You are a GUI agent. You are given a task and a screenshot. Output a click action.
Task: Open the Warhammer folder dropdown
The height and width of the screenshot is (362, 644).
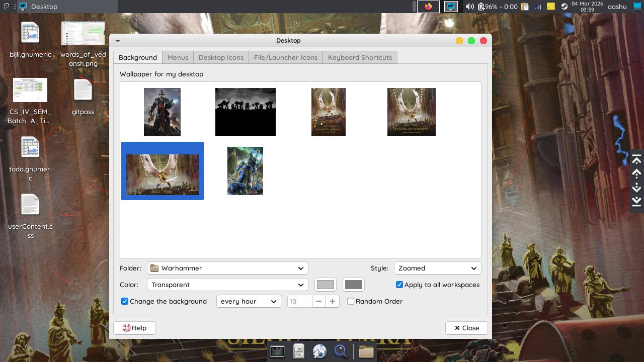pos(227,268)
